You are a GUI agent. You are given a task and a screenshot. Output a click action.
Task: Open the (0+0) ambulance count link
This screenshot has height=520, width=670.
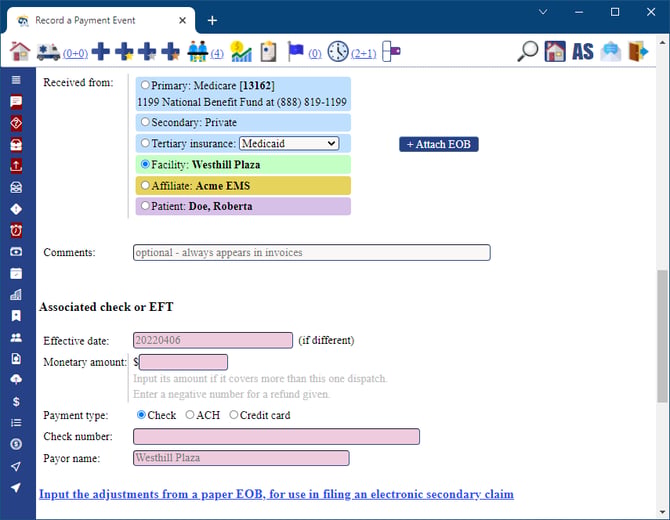click(75, 53)
